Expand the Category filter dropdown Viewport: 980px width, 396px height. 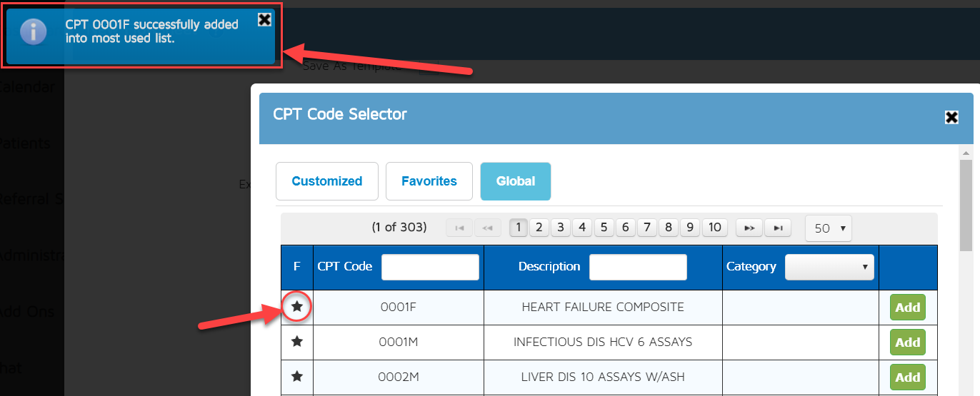(829, 267)
